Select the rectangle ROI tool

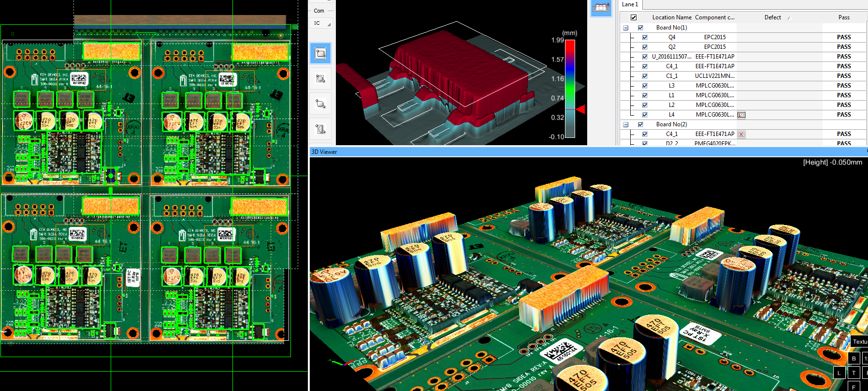coord(320,53)
